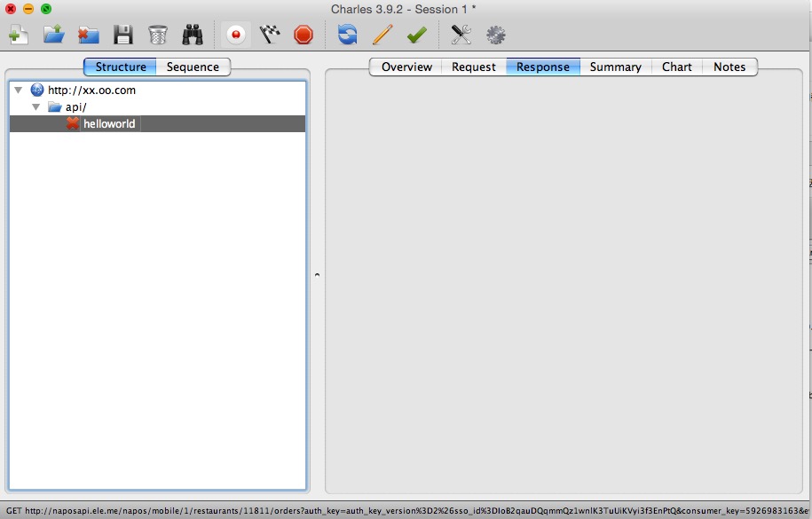Edit request with pencil icon
The width and height of the screenshot is (812, 519).
[382, 35]
